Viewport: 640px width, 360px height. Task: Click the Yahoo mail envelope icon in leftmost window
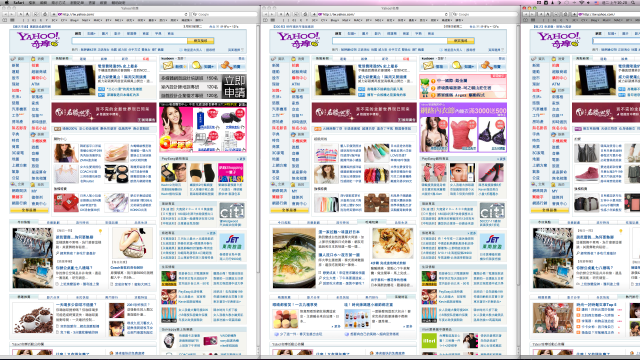(168, 65)
